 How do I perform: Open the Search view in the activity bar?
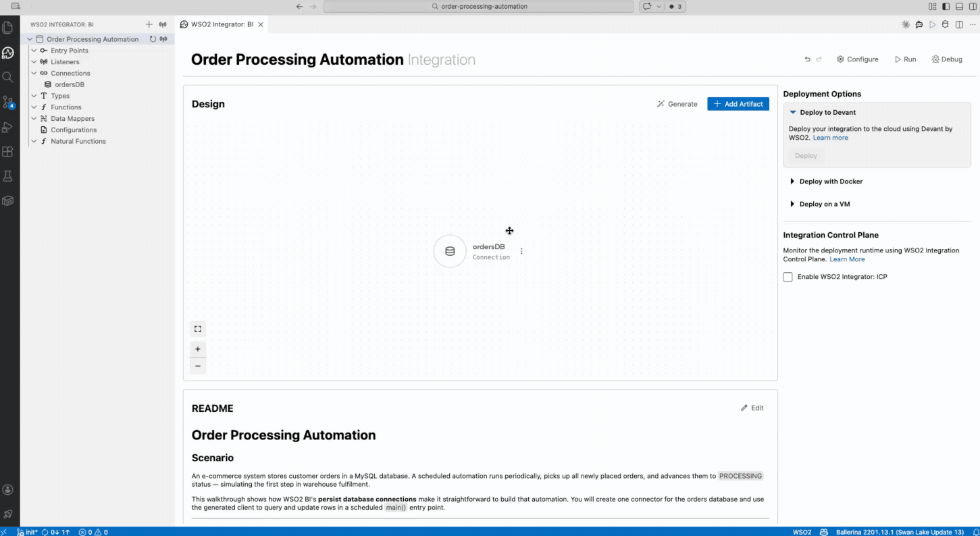pos(8,77)
